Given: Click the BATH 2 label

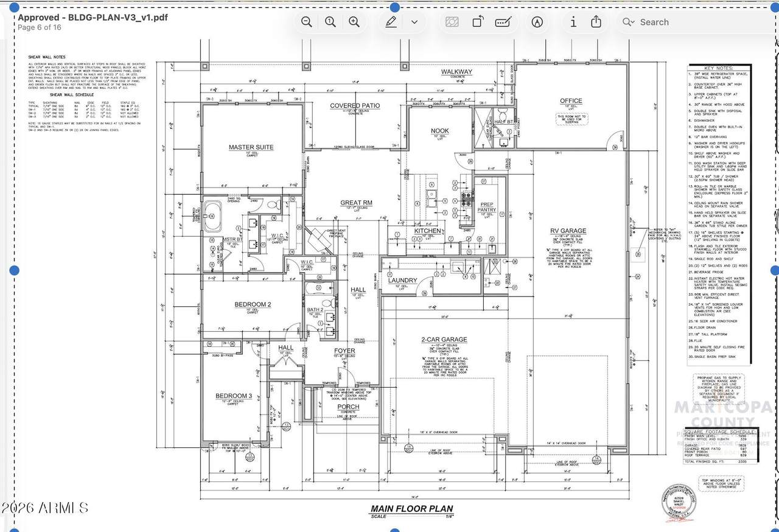Looking at the screenshot, I should (x=315, y=310).
